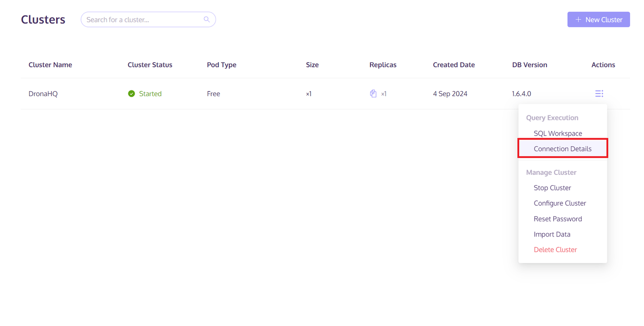
Task: Click the Pod Type column header
Action: pos(221,65)
